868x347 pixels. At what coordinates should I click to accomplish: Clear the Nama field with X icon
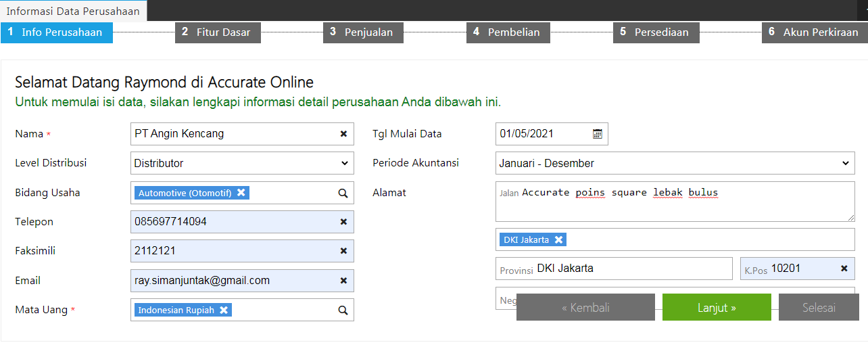343,134
